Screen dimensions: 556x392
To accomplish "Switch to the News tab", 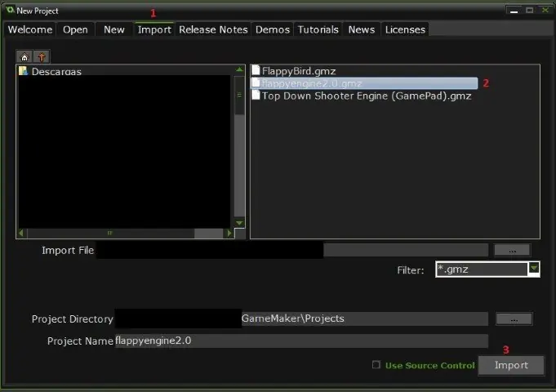I will 362,29.
